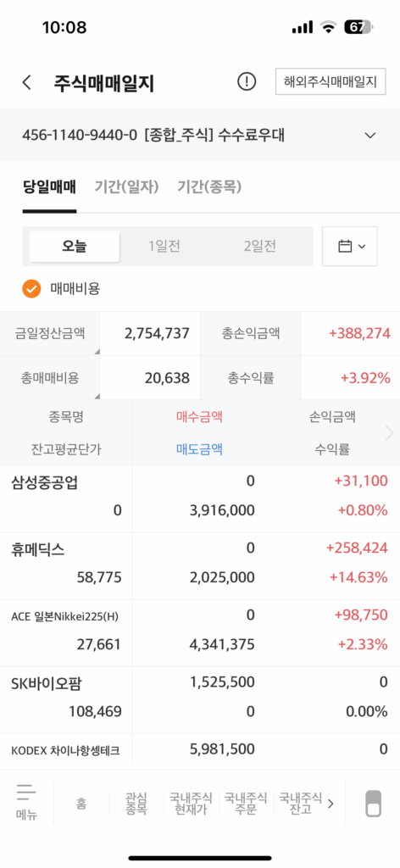Open 관심종목 in bottom navigation

[x=136, y=804]
